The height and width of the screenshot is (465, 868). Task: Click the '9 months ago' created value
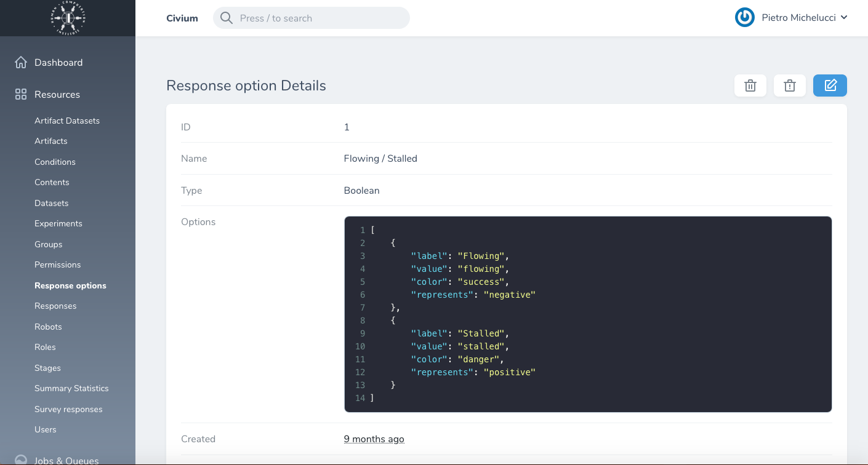[x=374, y=439]
